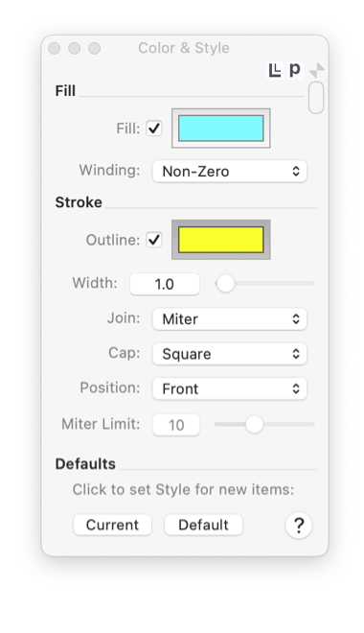Click the Fill section heading

tap(65, 91)
